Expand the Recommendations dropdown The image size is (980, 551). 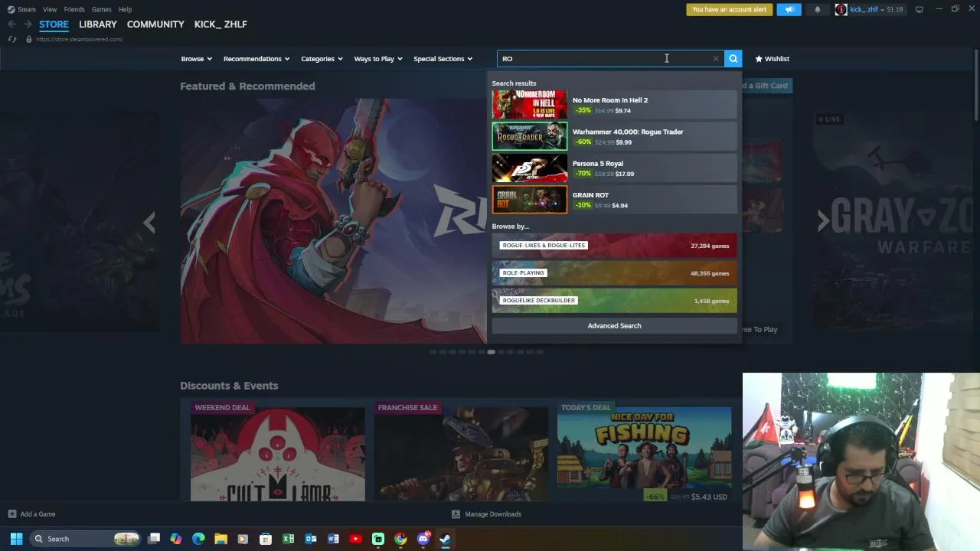click(x=256, y=59)
